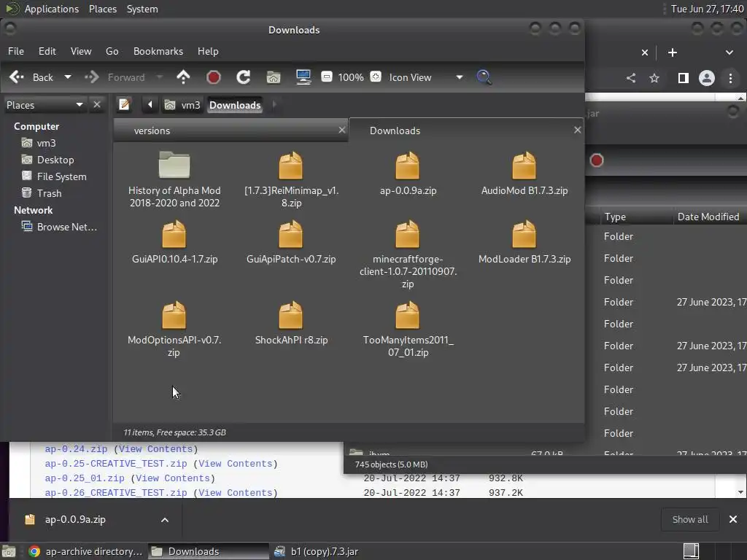This screenshot has width=747, height=560.
Task: Open the Icon View mode dropdown
Action: [425, 77]
